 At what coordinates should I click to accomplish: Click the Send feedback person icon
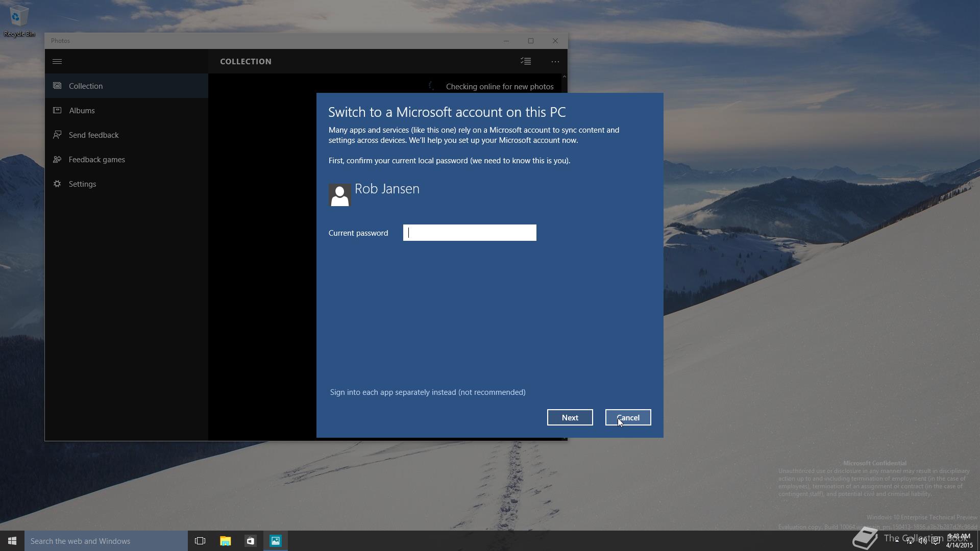pyautogui.click(x=57, y=135)
